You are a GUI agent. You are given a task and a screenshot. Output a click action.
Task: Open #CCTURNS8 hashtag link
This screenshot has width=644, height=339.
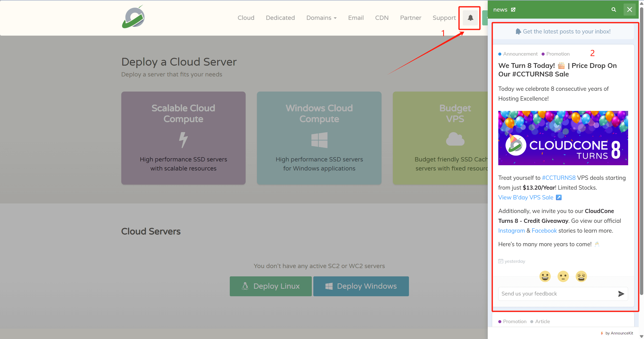[558, 178]
